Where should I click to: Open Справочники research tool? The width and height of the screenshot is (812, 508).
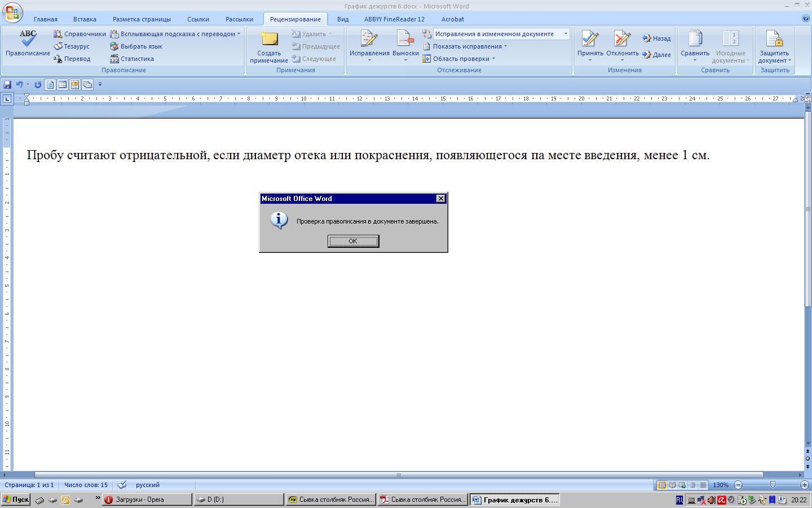[80, 34]
